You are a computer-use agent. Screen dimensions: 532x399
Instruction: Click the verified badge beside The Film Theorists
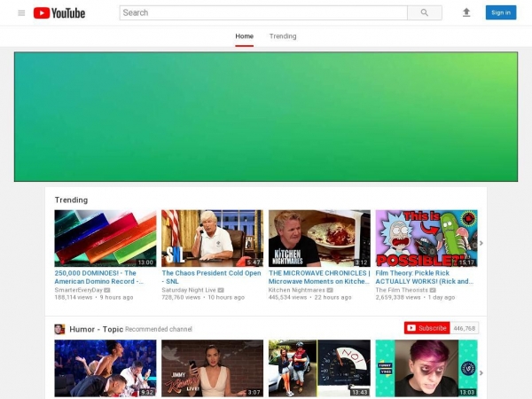pyautogui.click(x=433, y=290)
